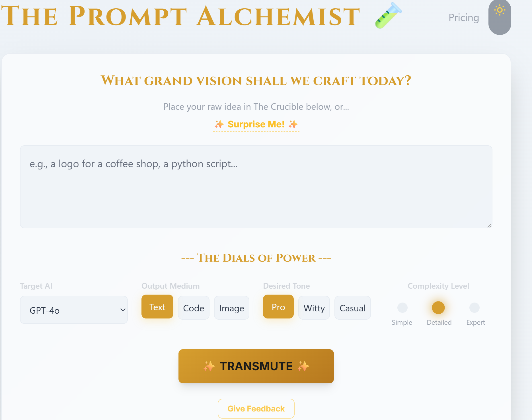Choose the Expert complexity dot
532x420 pixels.
pyautogui.click(x=474, y=308)
